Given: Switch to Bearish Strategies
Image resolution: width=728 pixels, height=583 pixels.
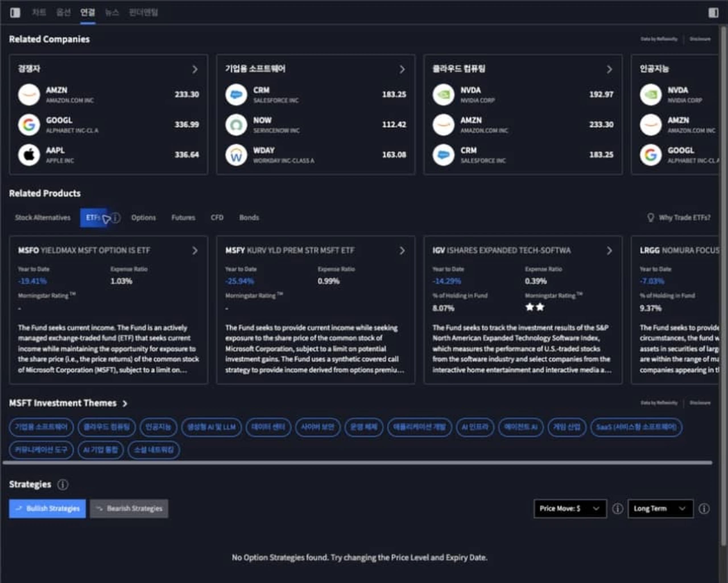Looking at the screenshot, I should tap(129, 509).
